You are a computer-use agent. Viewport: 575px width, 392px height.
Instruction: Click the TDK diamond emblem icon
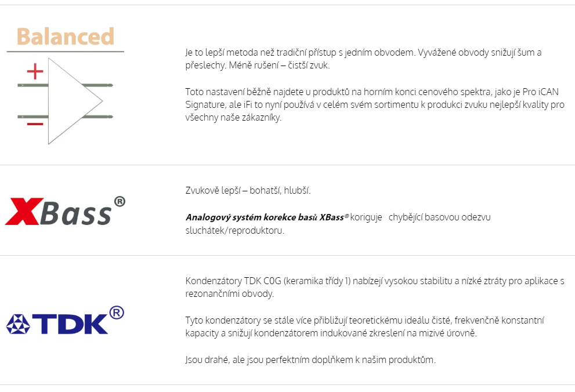18,324
